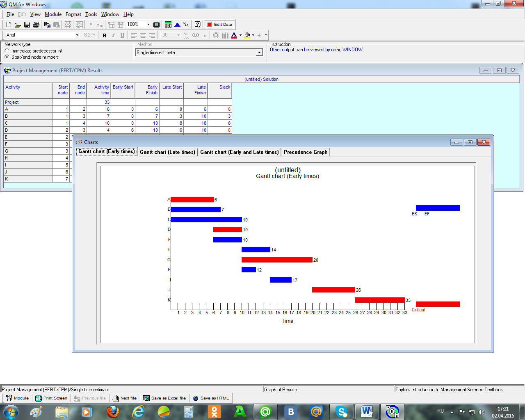Viewport: 525px width, 420px height.
Task: Open the Help question mark icon
Action: 197,25
